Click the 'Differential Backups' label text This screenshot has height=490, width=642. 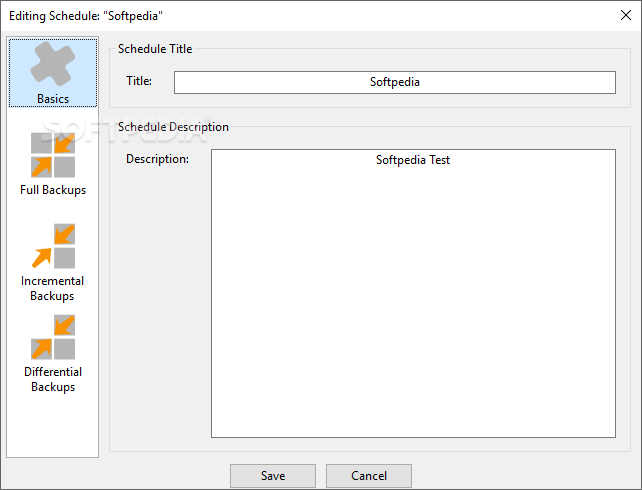(53, 379)
